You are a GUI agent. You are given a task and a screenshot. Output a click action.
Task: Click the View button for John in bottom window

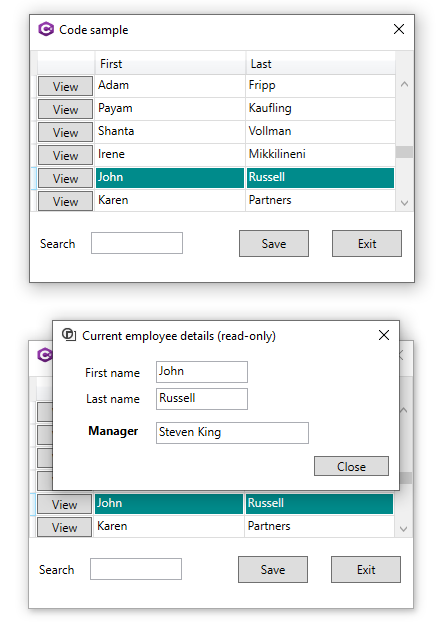click(64, 504)
